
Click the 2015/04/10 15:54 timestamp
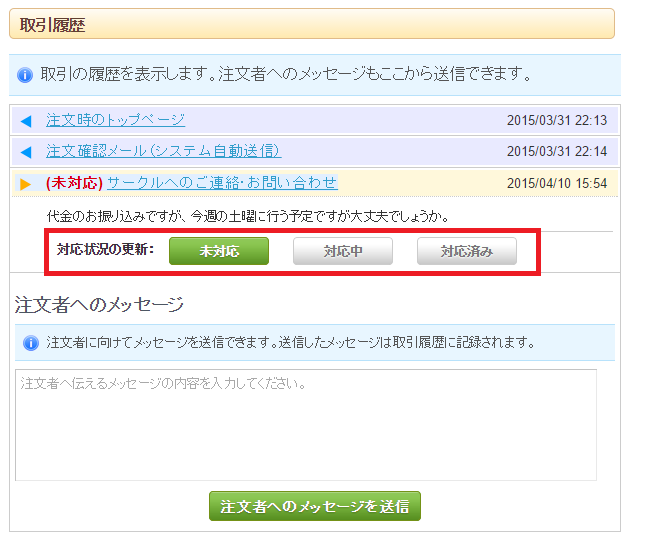557,183
